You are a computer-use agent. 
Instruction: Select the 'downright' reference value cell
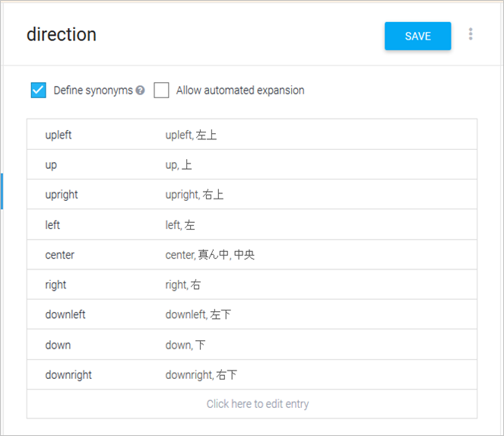pyautogui.click(x=68, y=374)
